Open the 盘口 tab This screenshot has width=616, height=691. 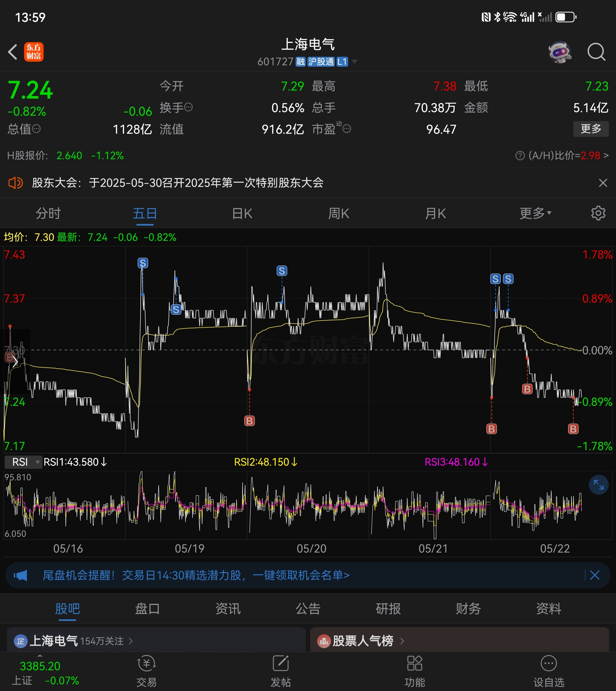coord(148,609)
